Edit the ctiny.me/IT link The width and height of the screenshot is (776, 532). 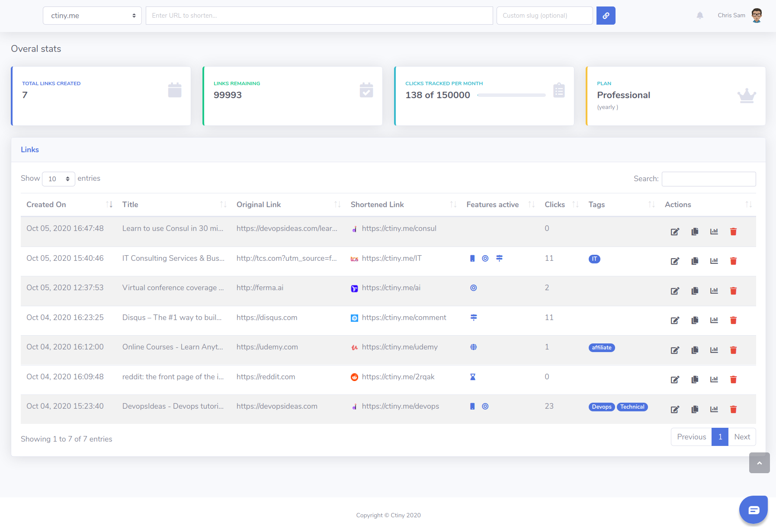pyautogui.click(x=675, y=261)
